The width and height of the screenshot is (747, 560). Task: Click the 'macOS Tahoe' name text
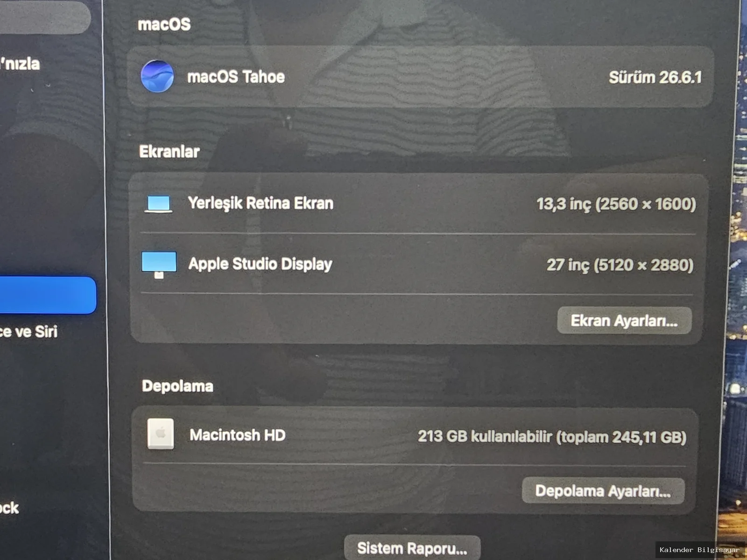tap(236, 77)
